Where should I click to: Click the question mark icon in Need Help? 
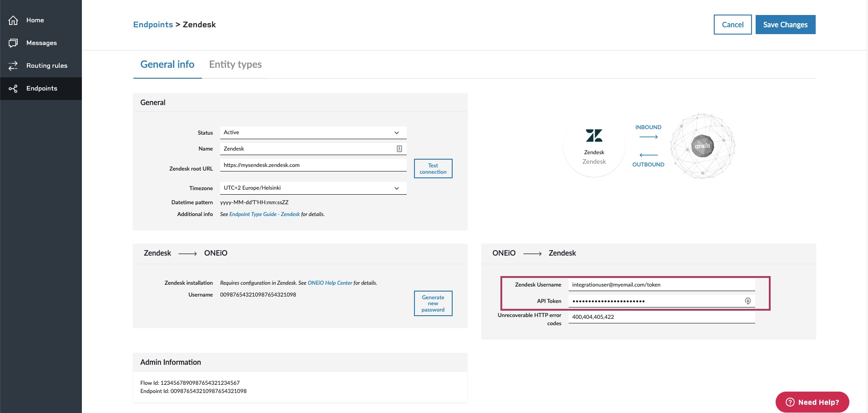[x=790, y=402]
